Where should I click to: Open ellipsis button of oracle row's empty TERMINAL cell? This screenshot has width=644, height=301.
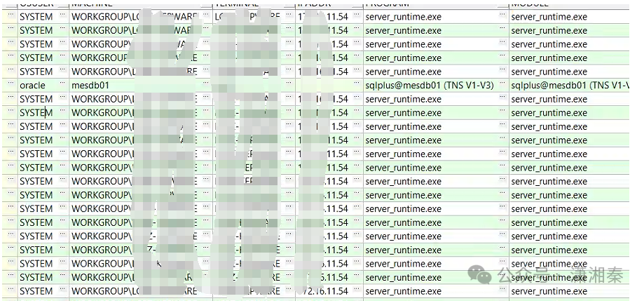(x=289, y=85)
